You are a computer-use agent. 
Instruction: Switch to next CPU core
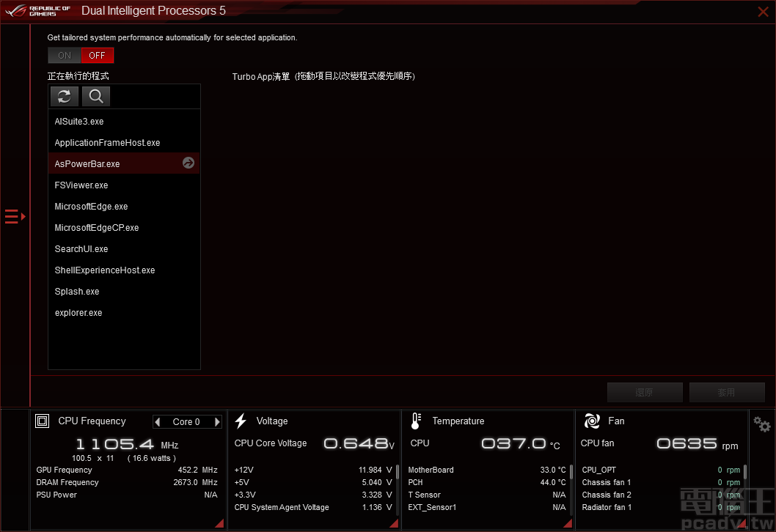click(217, 422)
